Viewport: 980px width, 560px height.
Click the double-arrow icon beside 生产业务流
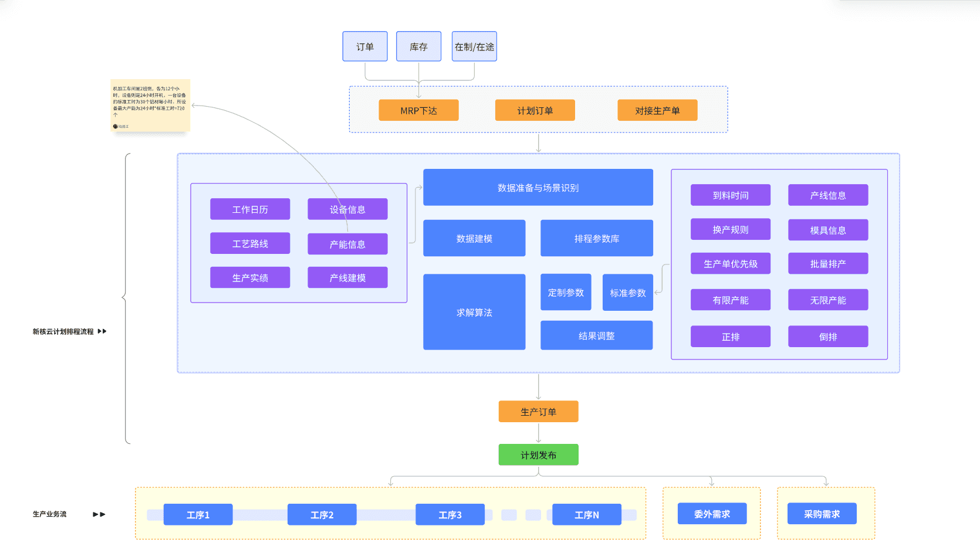coord(99,514)
